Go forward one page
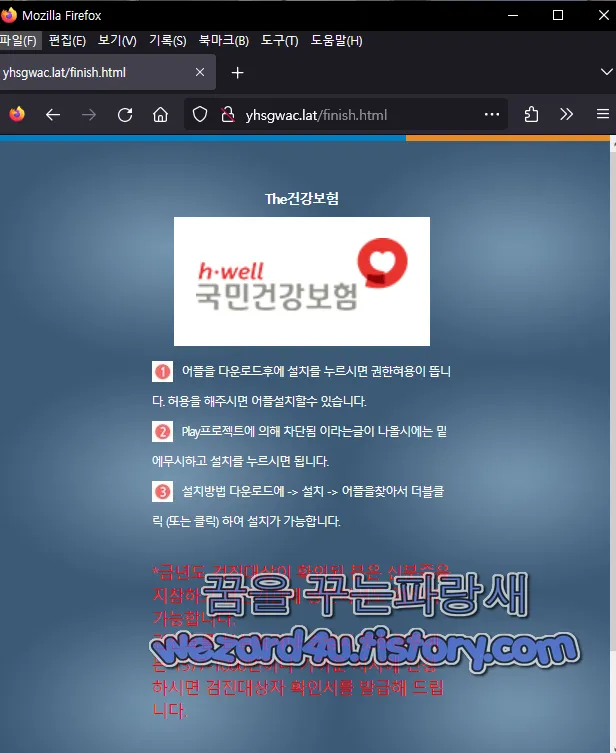This screenshot has height=753, width=616. [89, 115]
